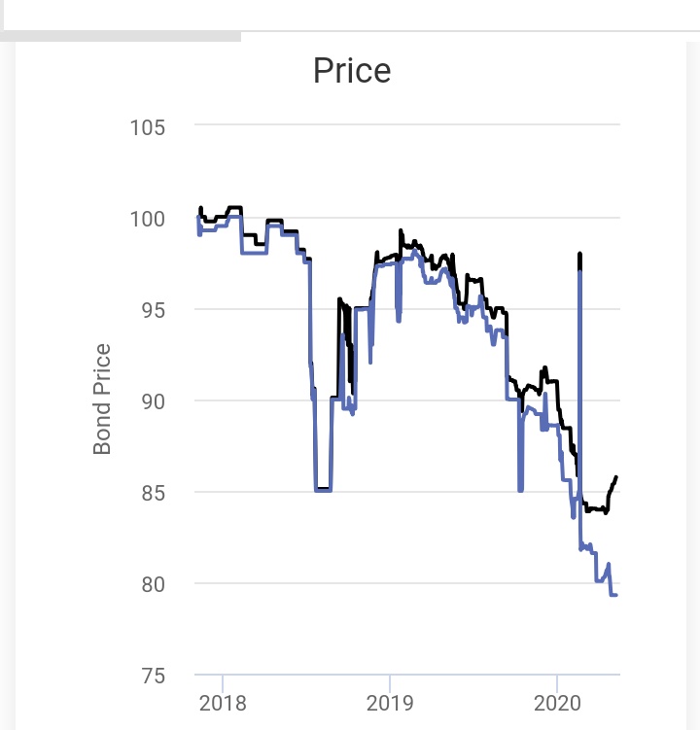Viewport: 700px width, 730px height.
Task: Click the black line's peak in early 2019
Action: click(x=401, y=231)
